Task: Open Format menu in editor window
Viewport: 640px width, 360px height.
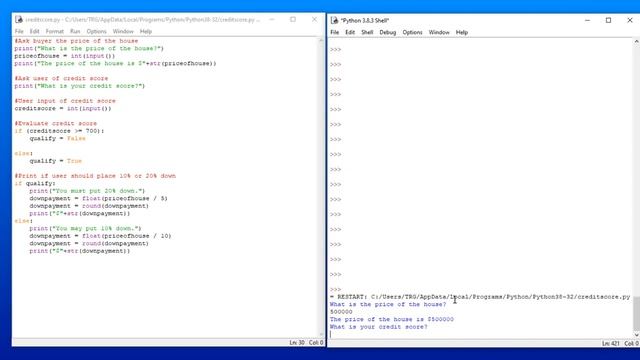Action: [x=54, y=31]
